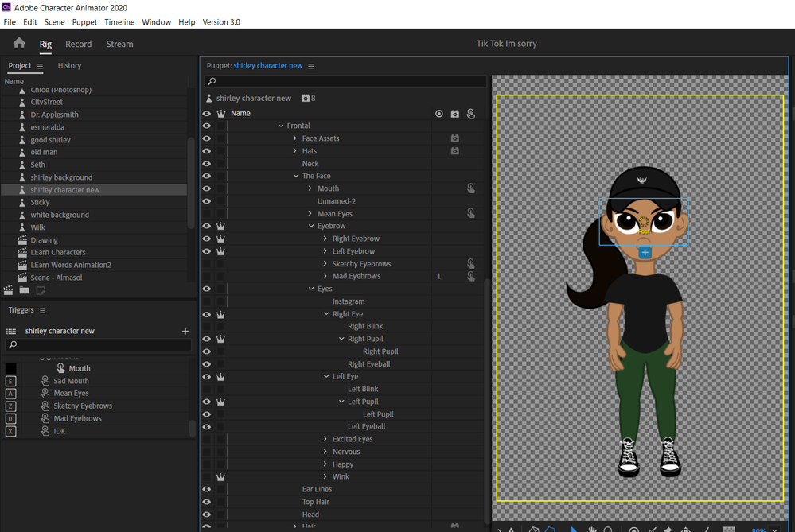The height and width of the screenshot is (532, 795).
Task: Hide the Neck layer with eye icon
Action: tap(207, 164)
